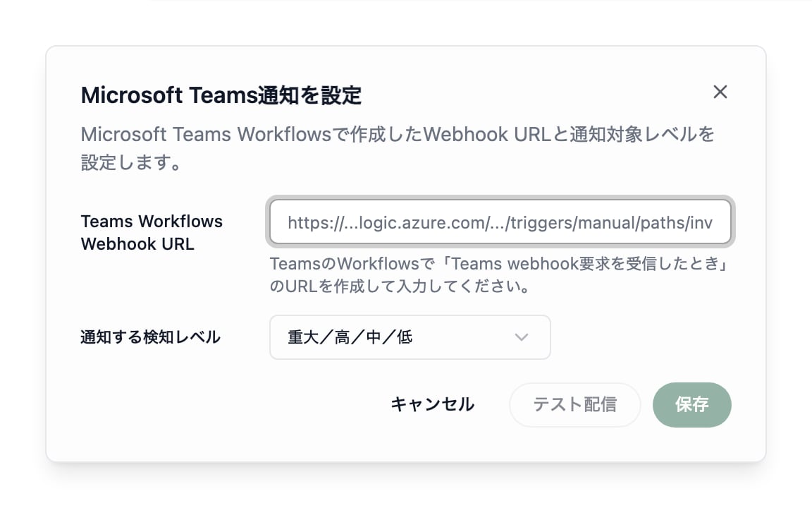
Task: Click the キャンセル button
Action: click(432, 404)
